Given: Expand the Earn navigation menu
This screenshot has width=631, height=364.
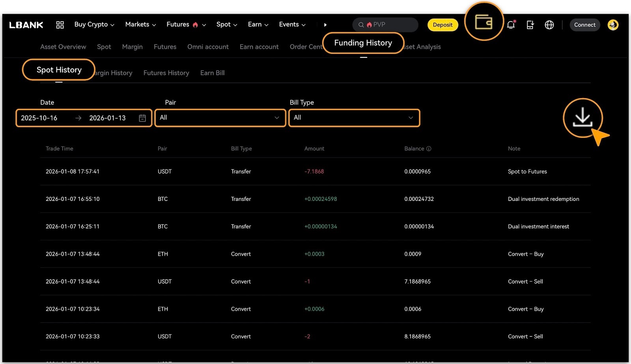Looking at the screenshot, I should click(x=258, y=24).
